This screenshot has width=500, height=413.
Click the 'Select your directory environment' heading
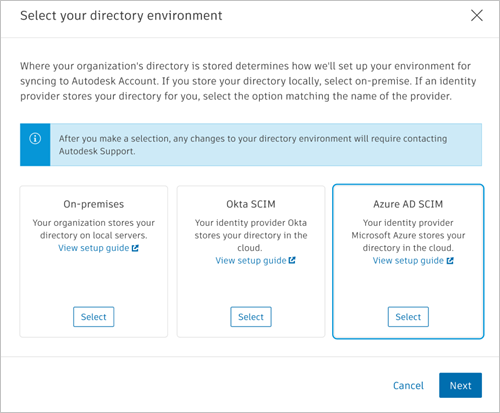tap(121, 16)
